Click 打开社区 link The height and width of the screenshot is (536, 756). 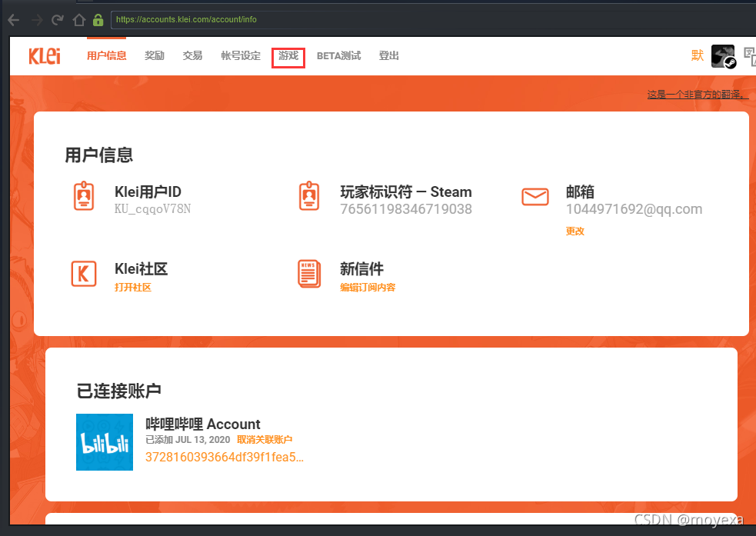tap(133, 288)
